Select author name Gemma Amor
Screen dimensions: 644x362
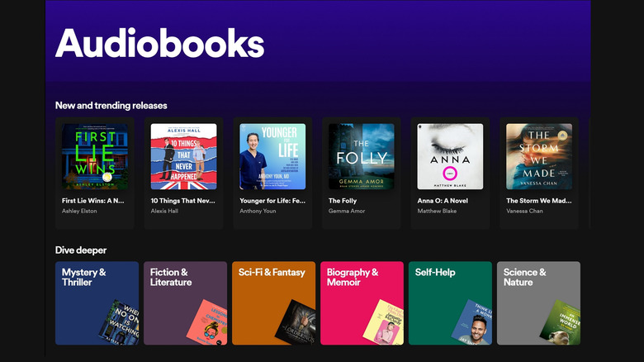(x=347, y=211)
